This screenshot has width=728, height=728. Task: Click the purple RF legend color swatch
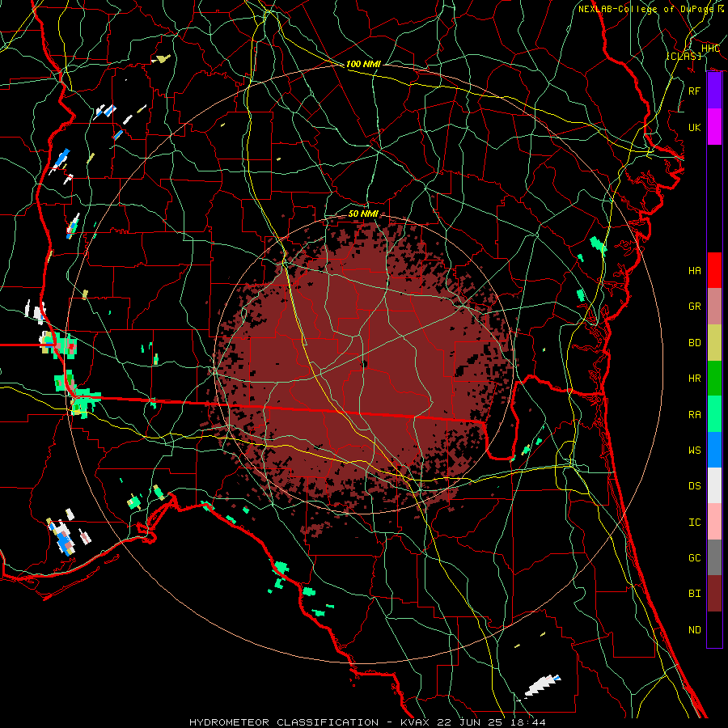coord(714,91)
